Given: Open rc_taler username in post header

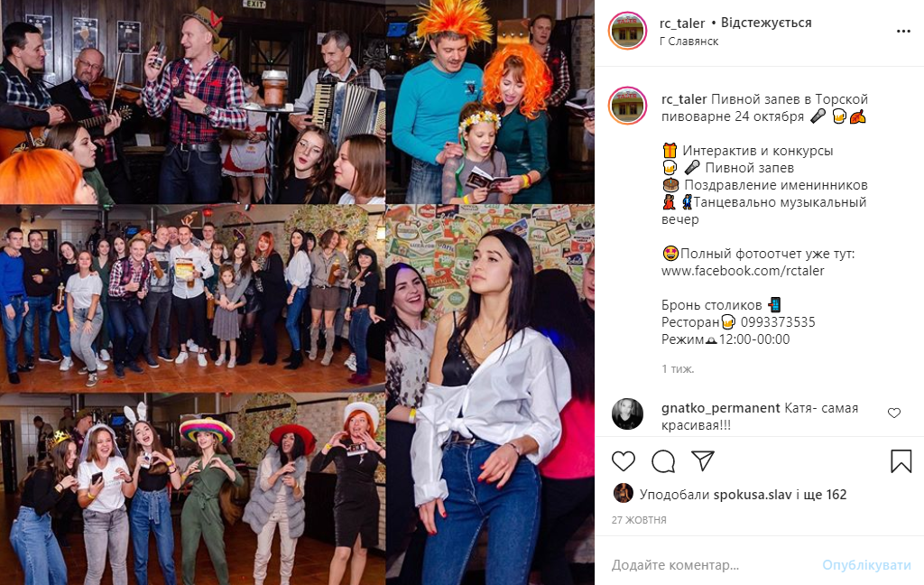Looking at the screenshot, I should point(682,23).
